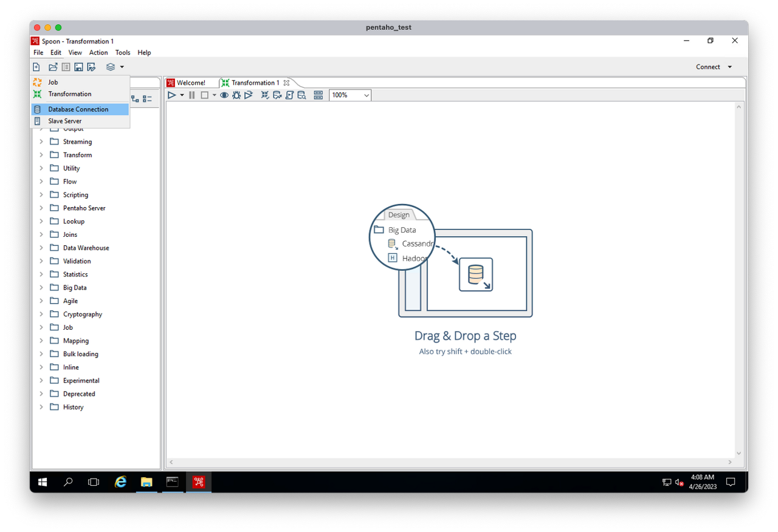The height and width of the screenshot is (532, 778).
Task: Open the Edit menu
Action: 56,53
